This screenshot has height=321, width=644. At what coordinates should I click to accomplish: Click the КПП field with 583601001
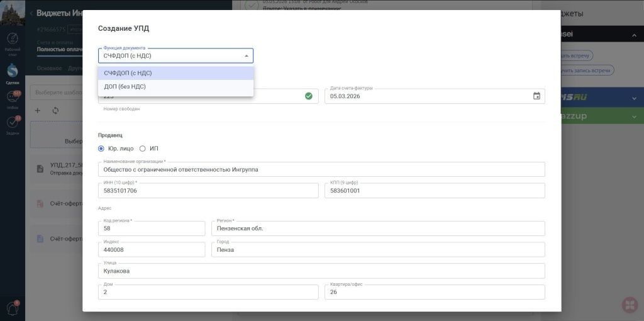(435, 191)
